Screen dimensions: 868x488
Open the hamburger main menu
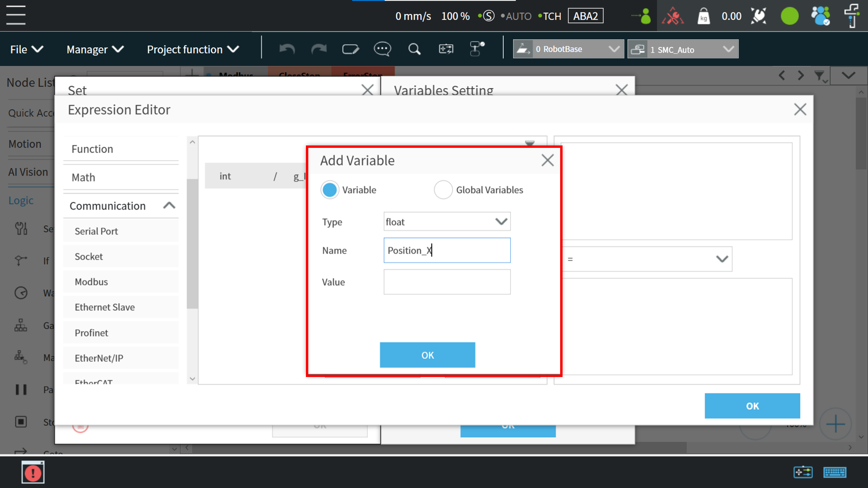(16, 15)
